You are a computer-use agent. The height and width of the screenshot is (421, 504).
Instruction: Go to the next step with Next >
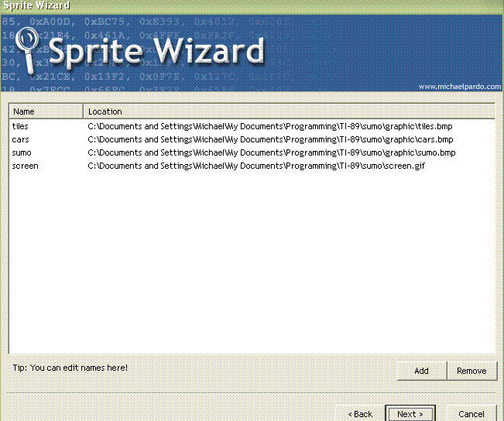[410, 413]
